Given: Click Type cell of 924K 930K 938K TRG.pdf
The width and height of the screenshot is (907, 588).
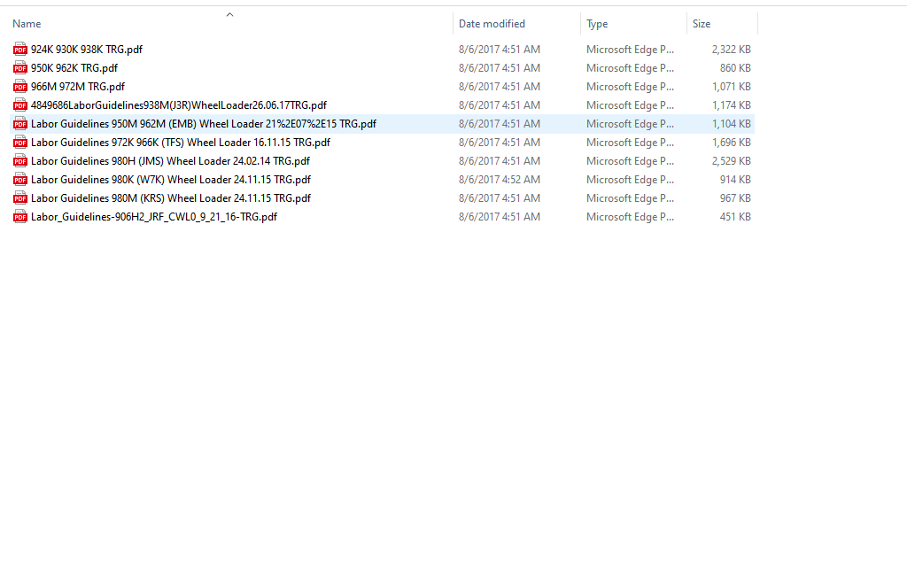Looking at the screenshot, I should (630, 50).
